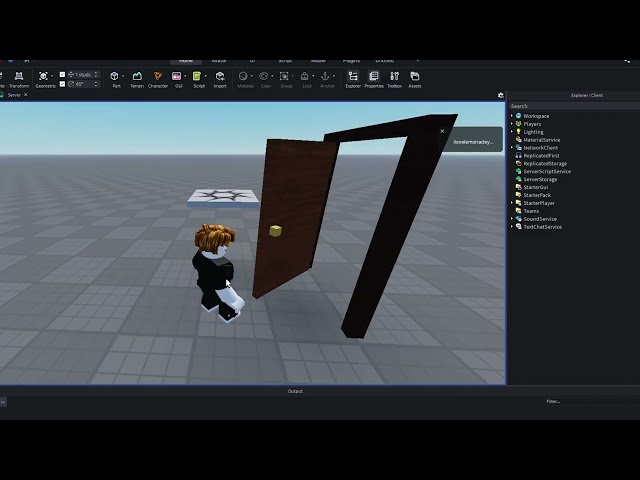Dismiss the player notification popup

pyautogui.click(x=442, y=131)
